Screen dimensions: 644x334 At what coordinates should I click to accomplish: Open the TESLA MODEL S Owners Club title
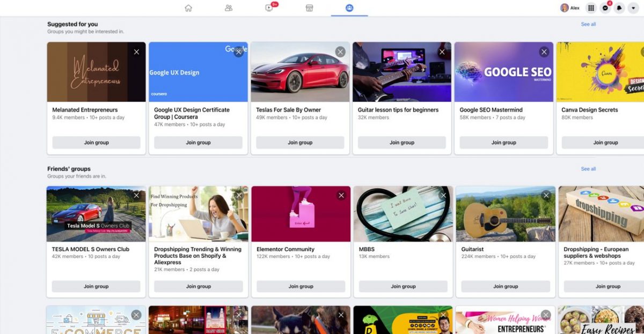[91, 249]
